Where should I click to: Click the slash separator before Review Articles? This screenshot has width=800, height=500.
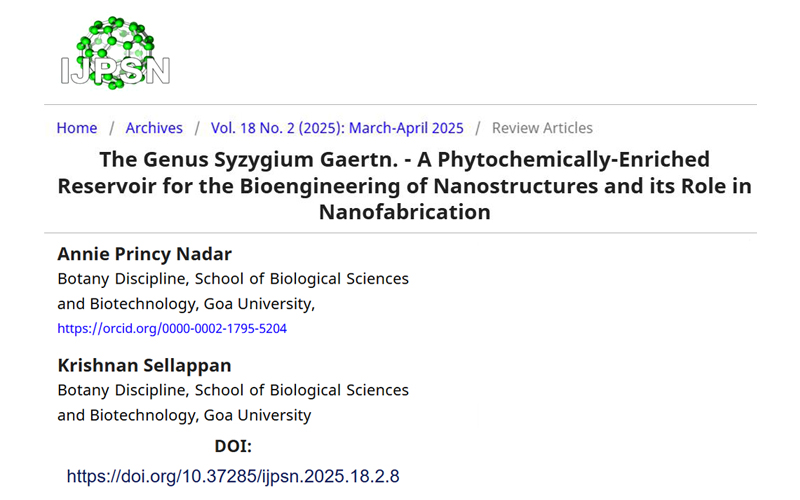479,128
